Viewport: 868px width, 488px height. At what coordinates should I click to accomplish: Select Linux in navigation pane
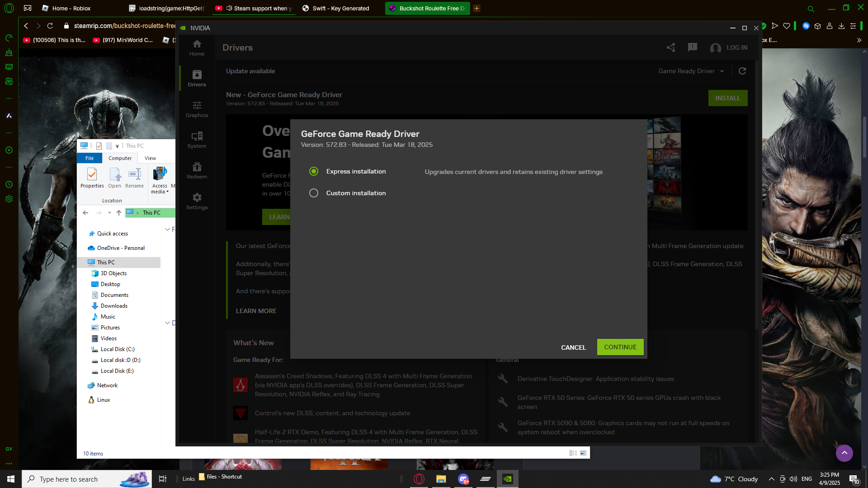tap(103, 400)
